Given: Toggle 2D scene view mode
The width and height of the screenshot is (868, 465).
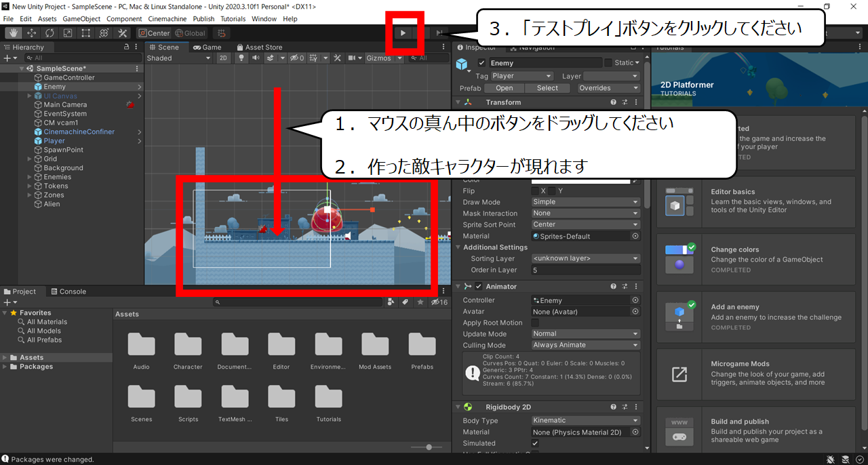Looking at the screenshot, I should coord(223,58).
